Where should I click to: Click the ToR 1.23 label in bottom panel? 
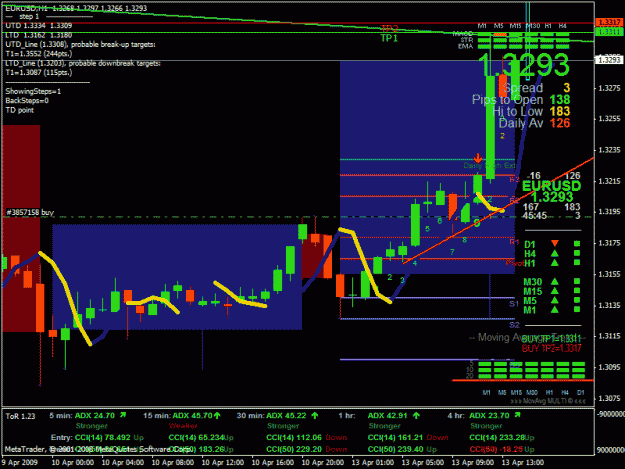[20, 416]
